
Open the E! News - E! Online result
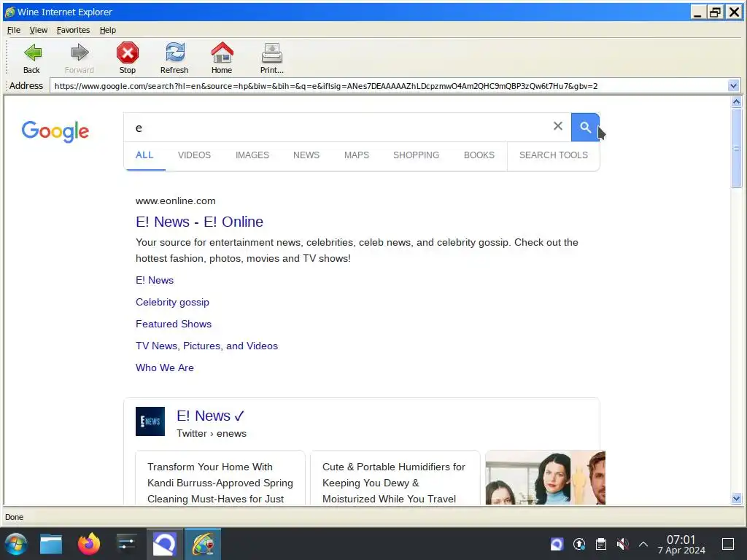point(199,222)
